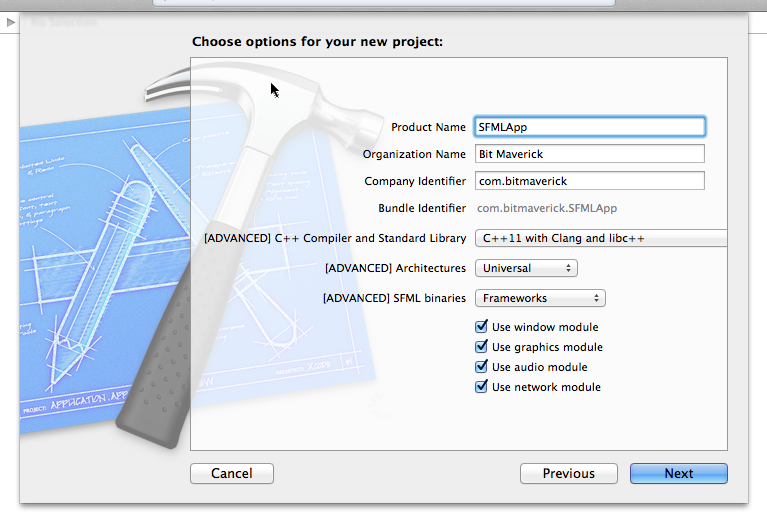
Task: Click the Bundle Identifier label
Action: [x=422, y=208]
